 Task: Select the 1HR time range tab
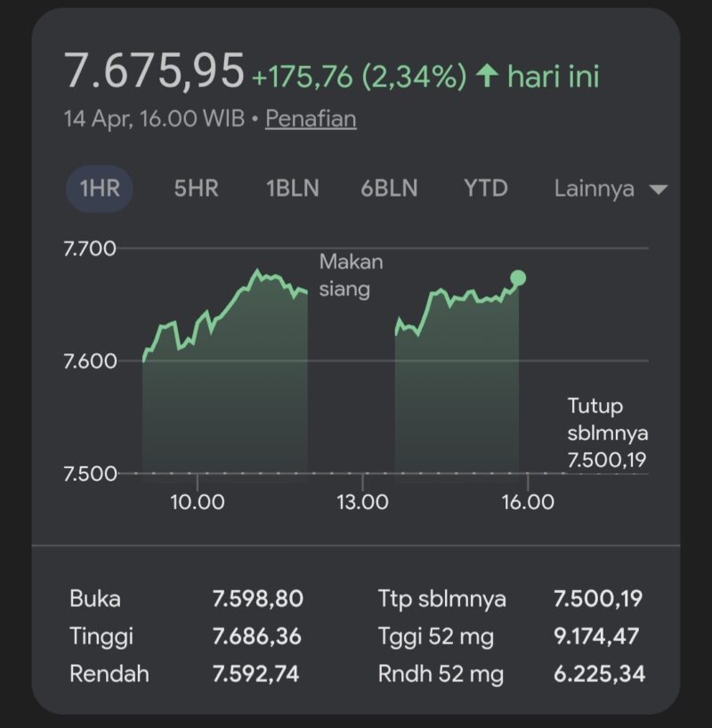coord(99,189)
